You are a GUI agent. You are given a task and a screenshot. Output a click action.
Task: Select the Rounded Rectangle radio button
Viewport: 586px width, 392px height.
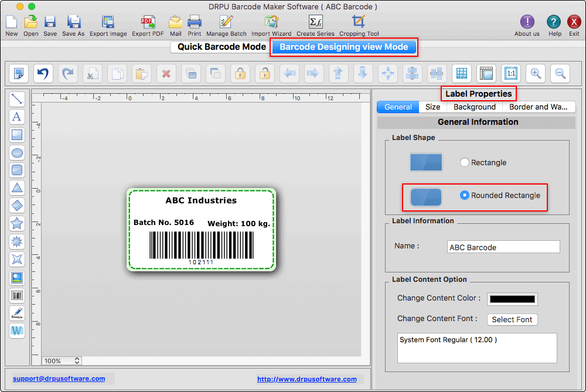pyautogui.click(x=464, y=195)
